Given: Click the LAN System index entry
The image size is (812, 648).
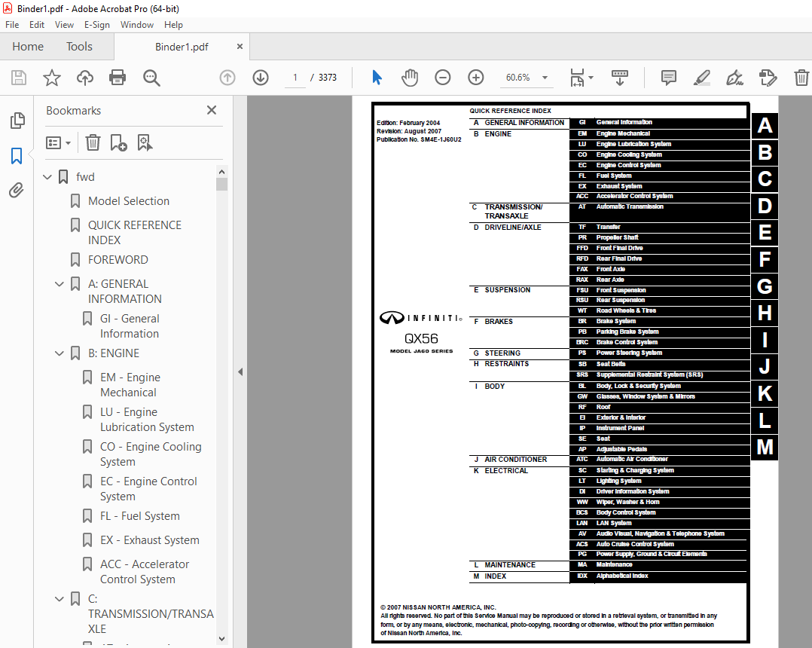Looking at the screenshot, I should point(614,523).
